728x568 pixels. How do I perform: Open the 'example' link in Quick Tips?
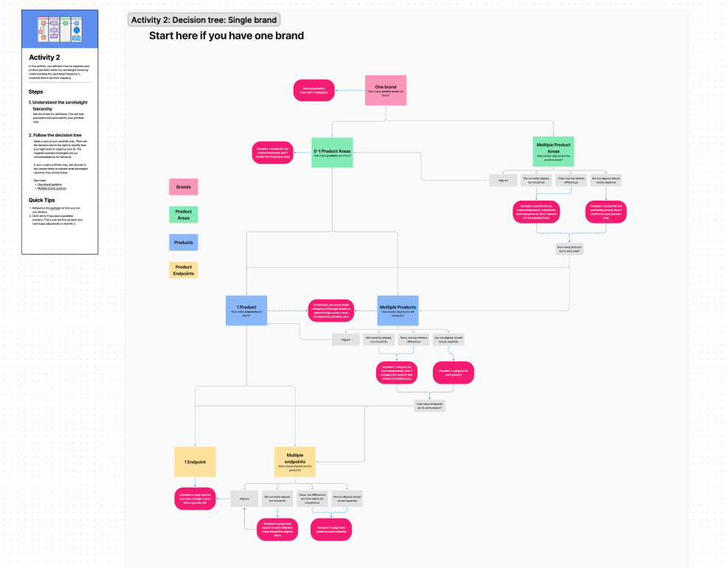click(x=55, y=208)
